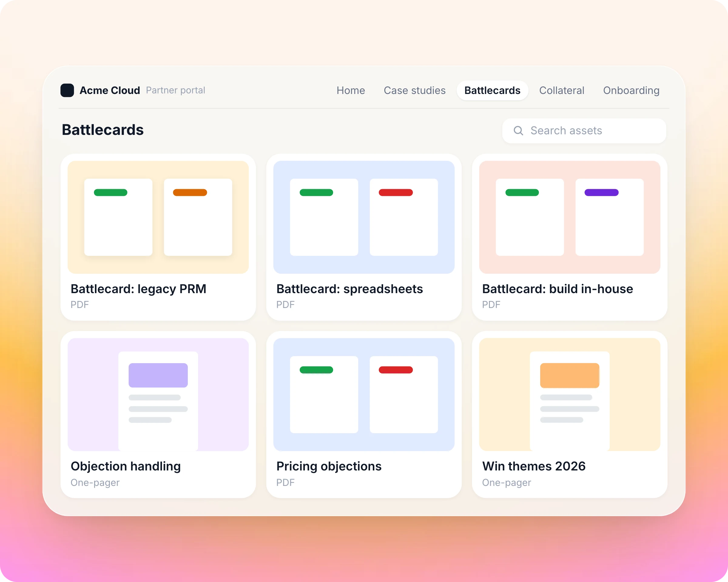This screenshot has width=728, height=582.
Task: Click the 'Battlecard: build in-house' title
Action: point(558,289)
